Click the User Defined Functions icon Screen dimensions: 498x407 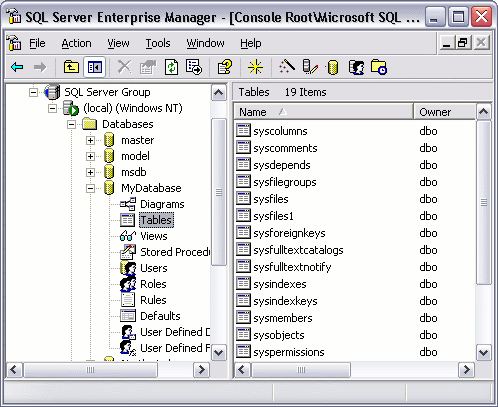(x=128, y=348)
